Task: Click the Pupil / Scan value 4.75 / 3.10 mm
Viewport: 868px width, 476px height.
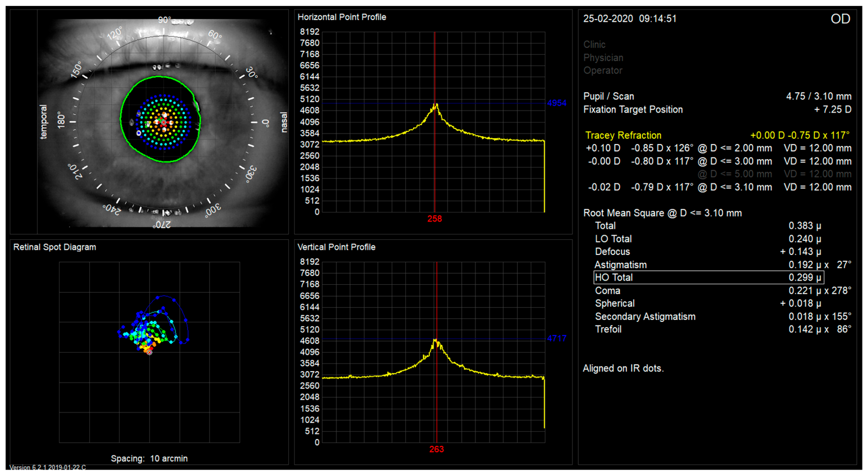Action: point(818,96)
